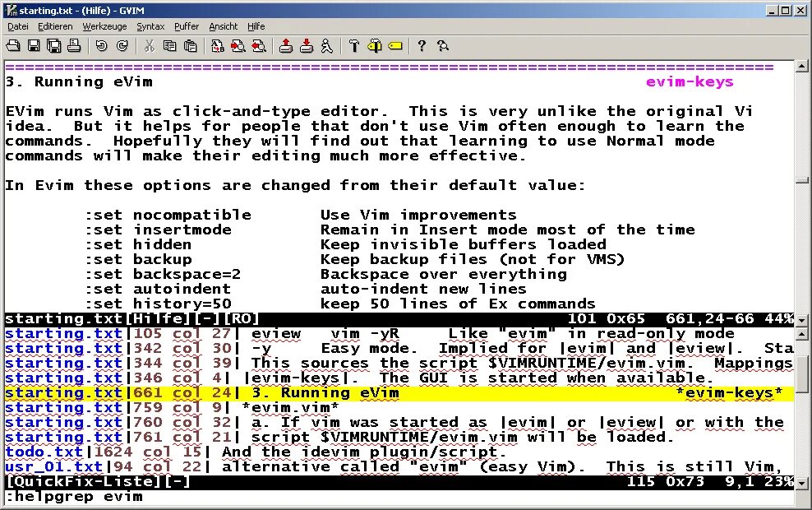The image size is (812, 510).
Task: Open the Werkzeuge menu
Action: coord(104,26)
